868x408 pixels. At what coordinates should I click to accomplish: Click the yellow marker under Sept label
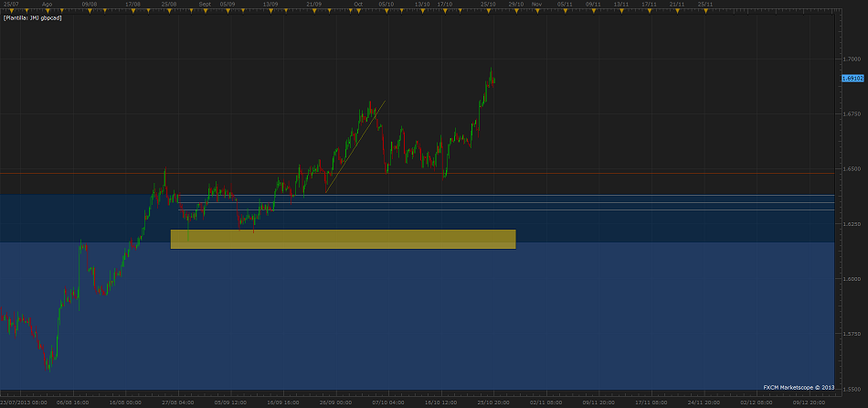pyautogui.click(x=205, y=10)
